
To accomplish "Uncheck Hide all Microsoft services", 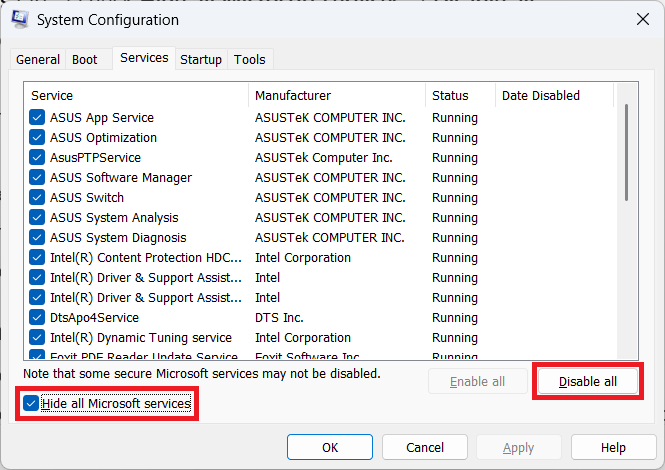I will click(31, 404).
